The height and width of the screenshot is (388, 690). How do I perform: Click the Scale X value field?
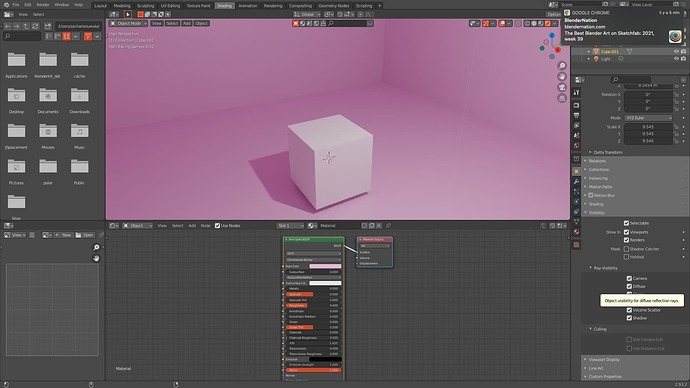pyautogui.click(x=648, y=127)
